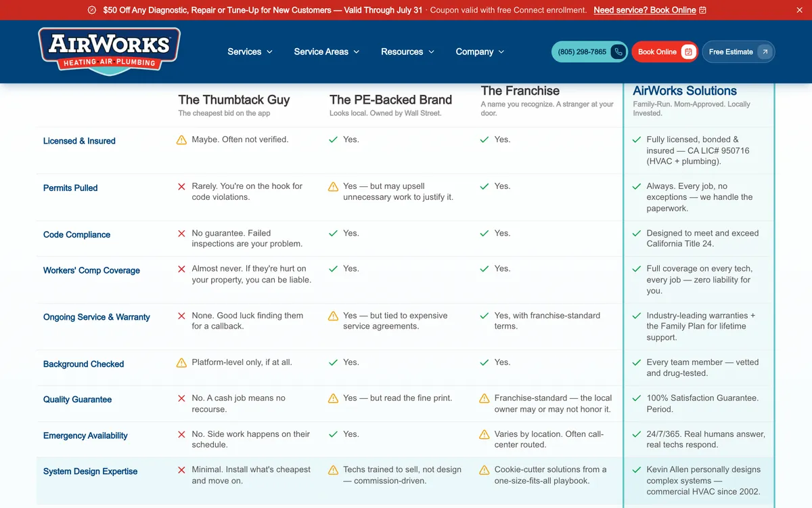Click the coupon tag icon in the banner
Viewport: 812px width, 508px height.
pos(92,10)
